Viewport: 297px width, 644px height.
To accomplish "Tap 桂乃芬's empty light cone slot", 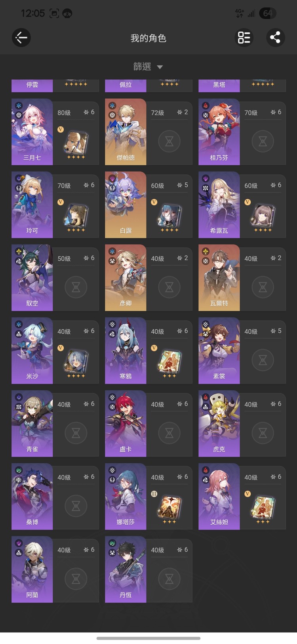I will [263, 141].
